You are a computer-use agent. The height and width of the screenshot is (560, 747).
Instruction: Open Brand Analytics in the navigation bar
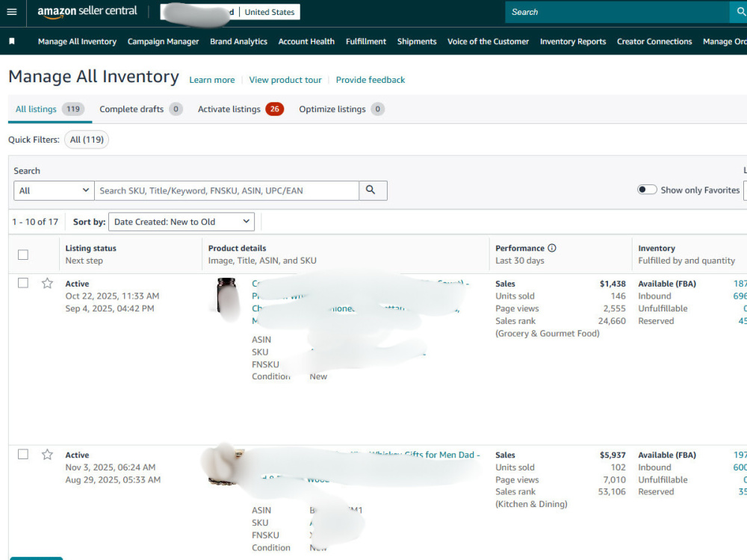pos(239,41)
